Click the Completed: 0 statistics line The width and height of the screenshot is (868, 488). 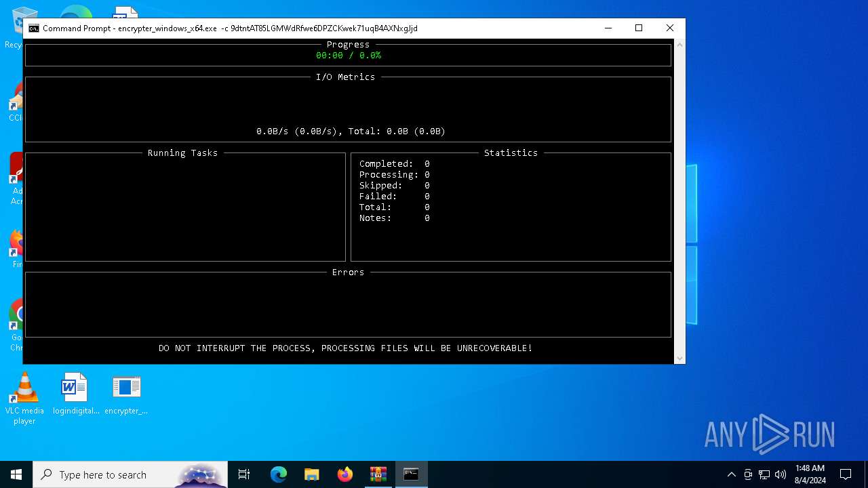point(395,164)
